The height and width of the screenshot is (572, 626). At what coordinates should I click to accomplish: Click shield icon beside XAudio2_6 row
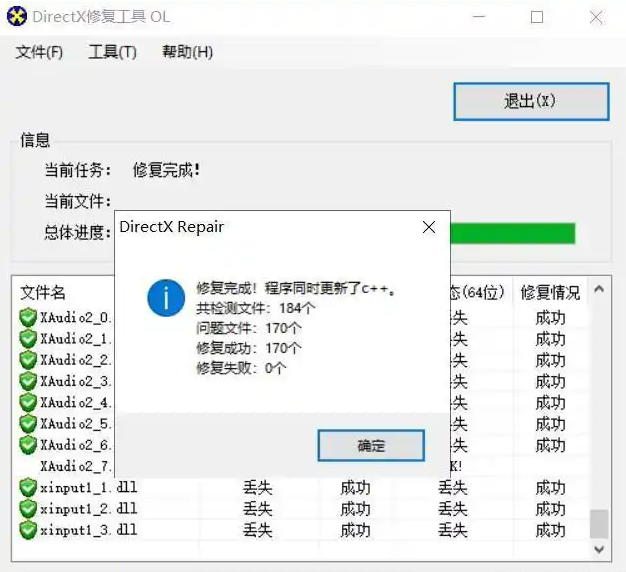coord(28,445)
